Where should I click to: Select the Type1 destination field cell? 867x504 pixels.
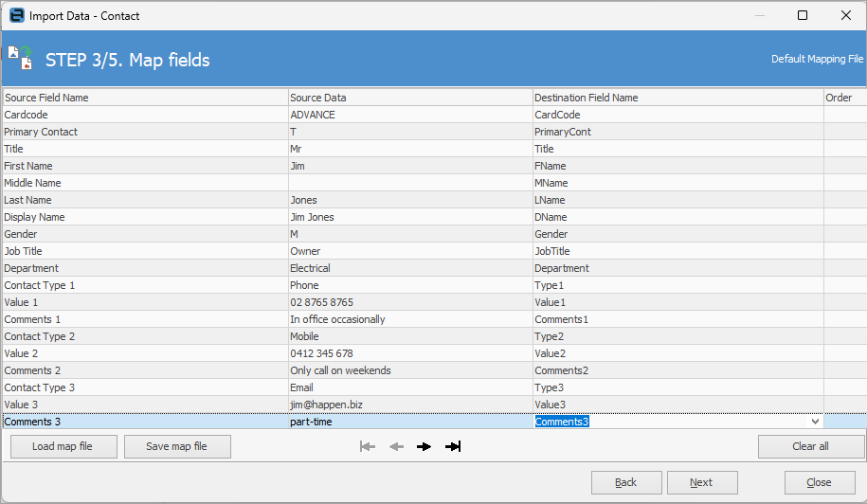(677, 285)
